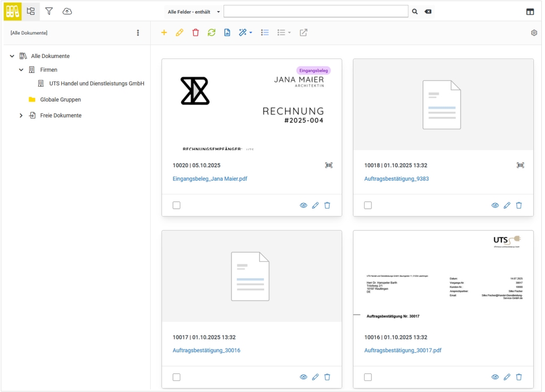Preview Auftragsbestätigung_30017.pdf via eye icon
The image size is (545, 392).
[x=495, y=377]
